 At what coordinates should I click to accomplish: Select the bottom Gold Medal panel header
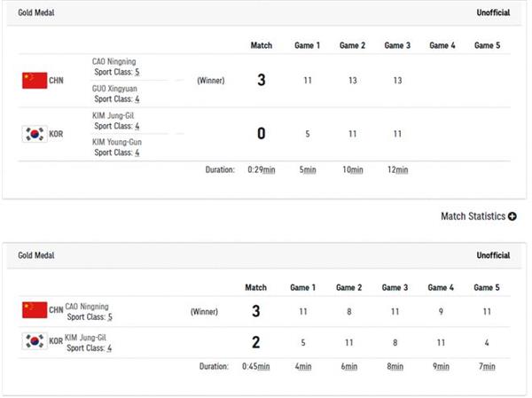point(38,255)
